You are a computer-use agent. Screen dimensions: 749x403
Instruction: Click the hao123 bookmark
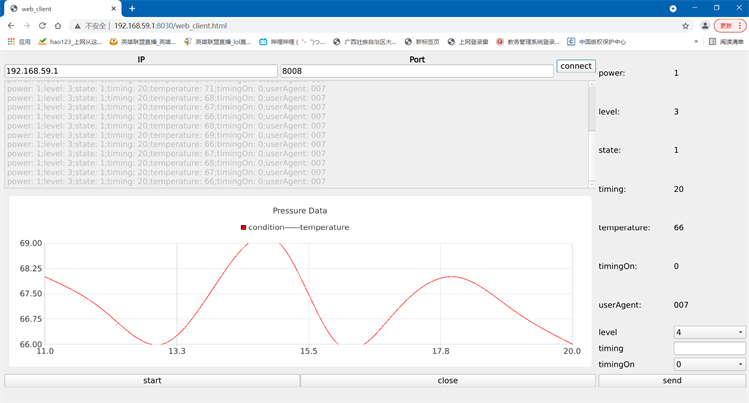click(70, 42)
